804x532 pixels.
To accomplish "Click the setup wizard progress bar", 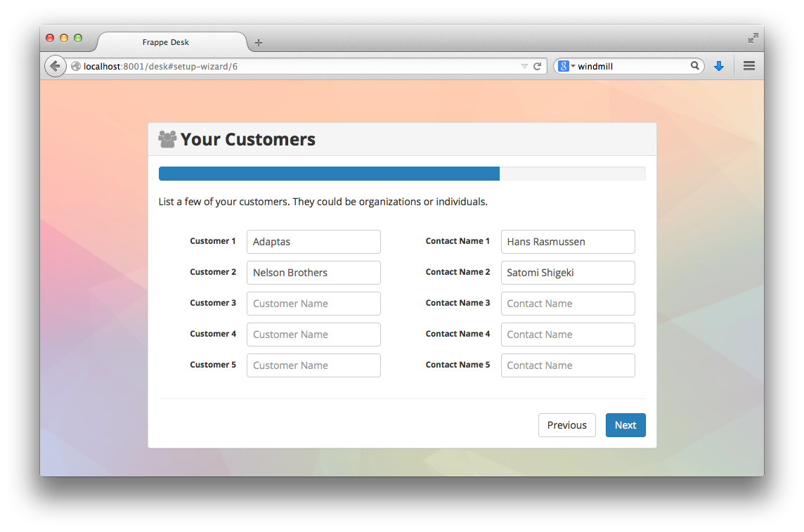I will coord(401,174).
